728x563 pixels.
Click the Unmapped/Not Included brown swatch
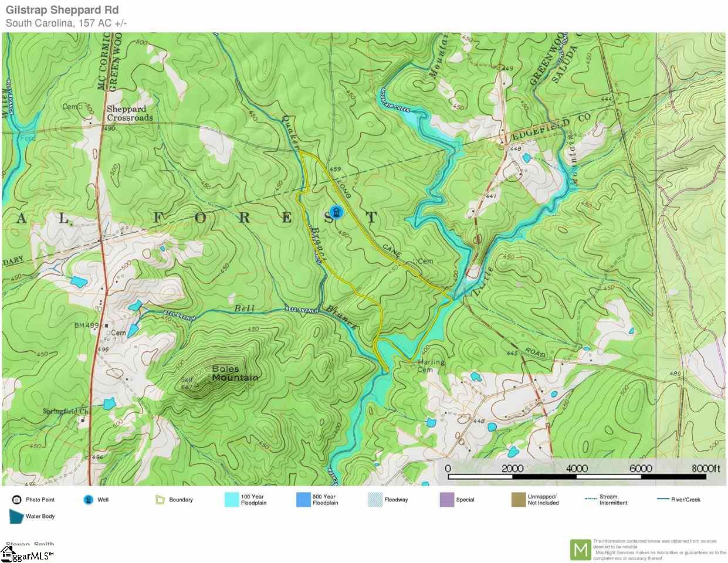[519, 500]
